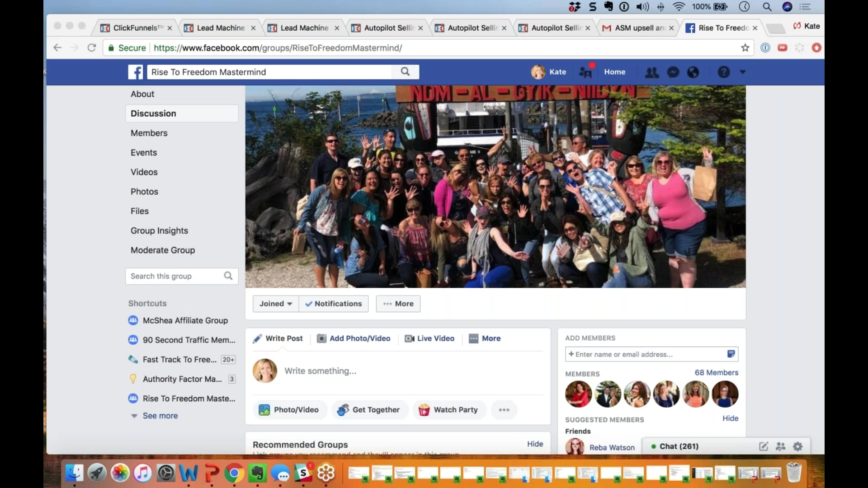Open Google Chrome in the Dock

234,473
